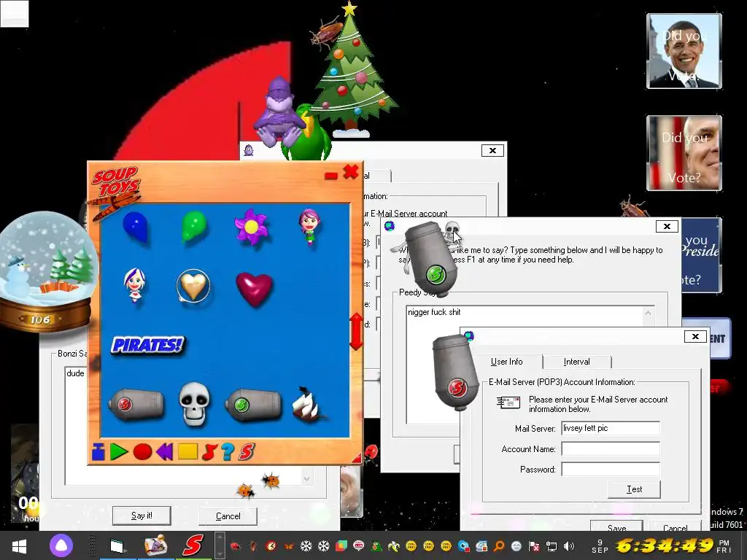Pick the red-button cannon toy in Soup Toys
747x560 pixels.
[136, 404]
